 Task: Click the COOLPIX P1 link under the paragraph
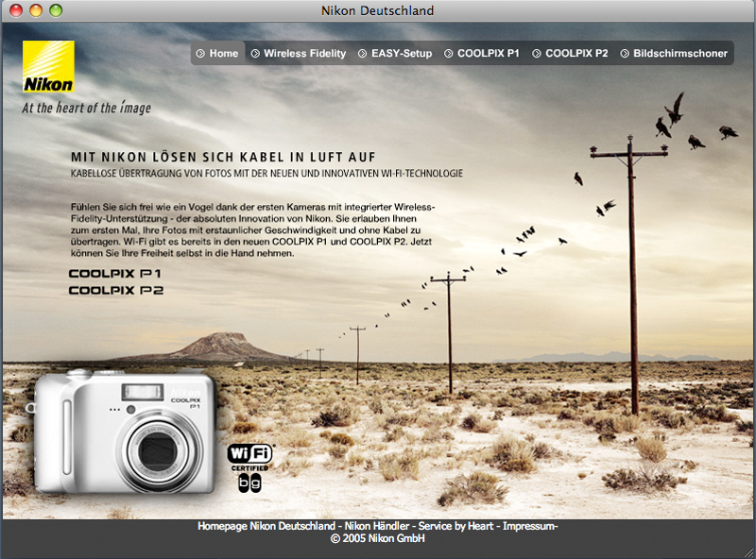[114, 274]
